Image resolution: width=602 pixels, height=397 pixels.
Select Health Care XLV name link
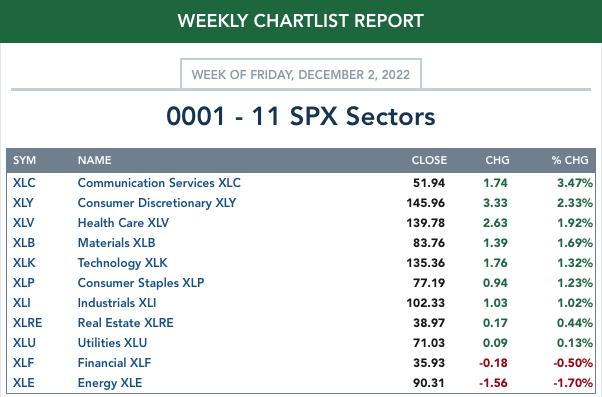pos(123,223)
